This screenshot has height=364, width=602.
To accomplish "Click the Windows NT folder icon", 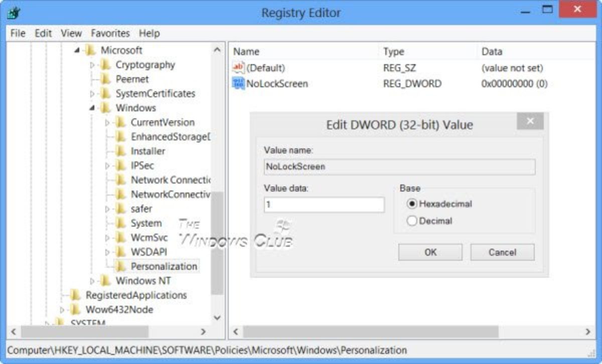I will [x=105, y=281].
